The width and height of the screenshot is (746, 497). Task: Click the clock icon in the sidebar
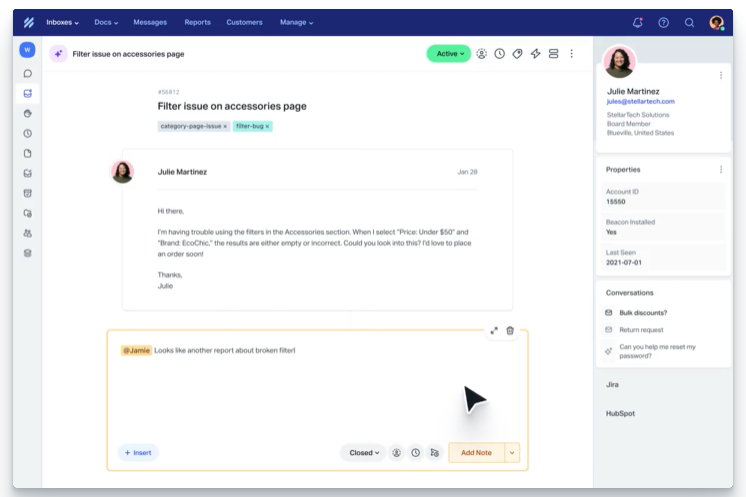28,133
